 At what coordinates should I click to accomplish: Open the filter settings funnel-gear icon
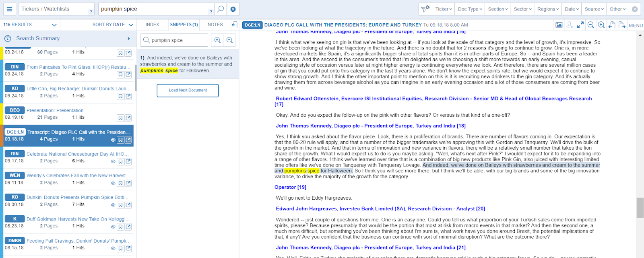click(425, 9)
